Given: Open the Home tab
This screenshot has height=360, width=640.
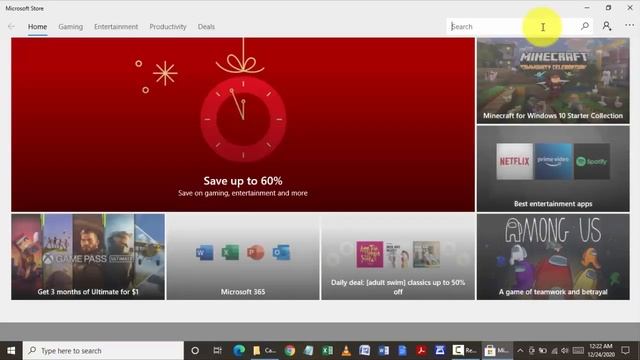Looking at the screenshot, I should (37, 27).
